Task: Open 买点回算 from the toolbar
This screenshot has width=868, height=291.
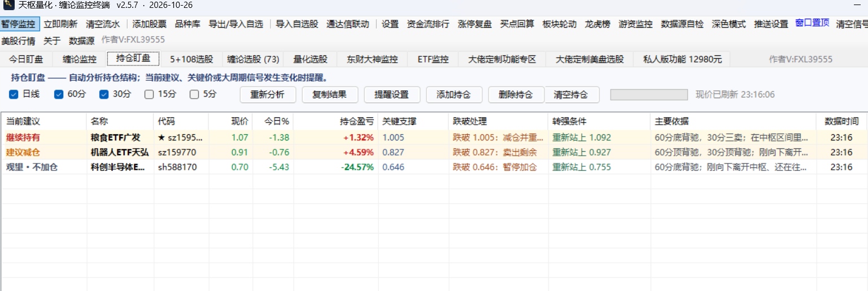Action: [x=517, y=24]
